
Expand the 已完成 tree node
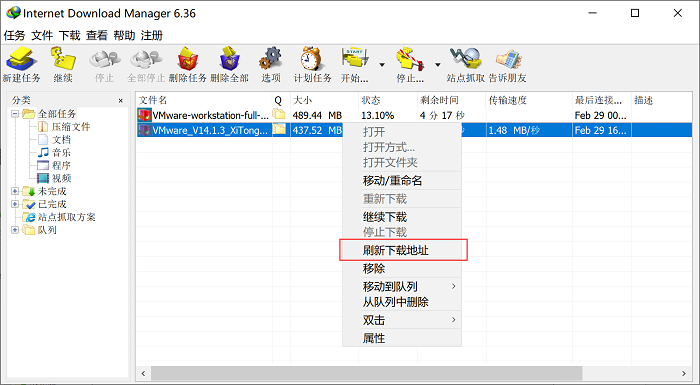pyautogui.click(x=15, y=204)
